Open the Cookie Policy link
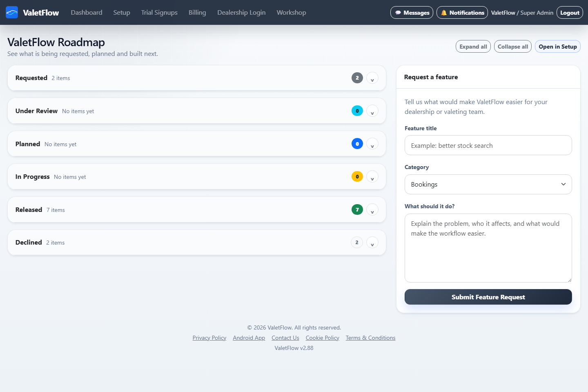Screen dimensions: 588x392 pos(323,338)
